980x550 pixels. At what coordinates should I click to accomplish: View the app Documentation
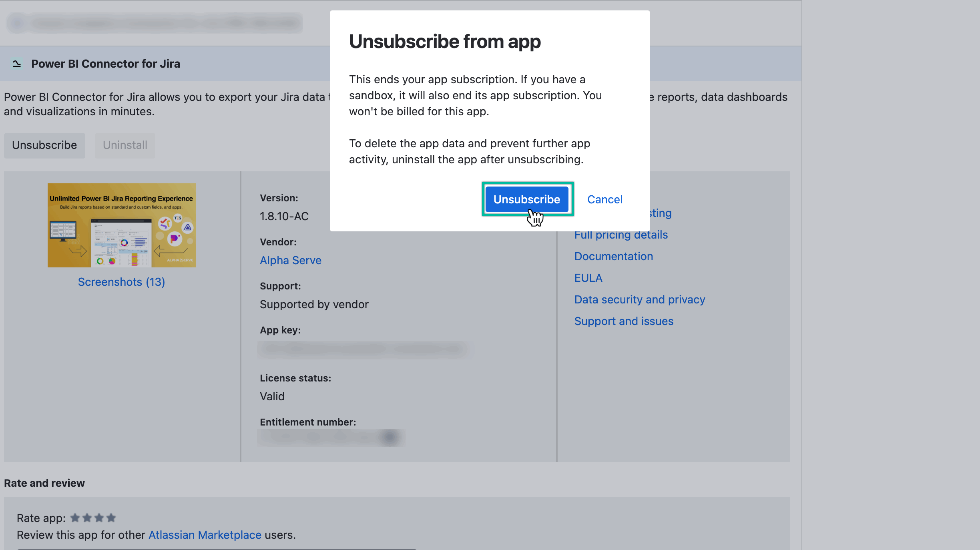(614, 256)
